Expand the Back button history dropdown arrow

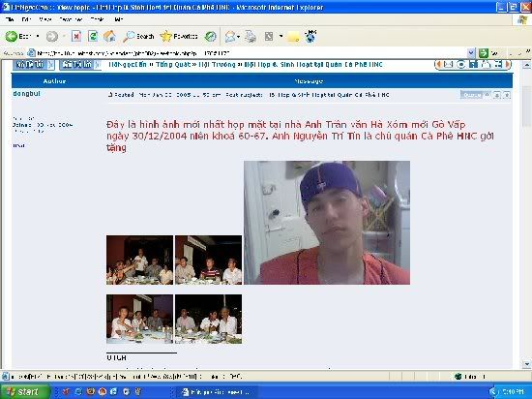tap(38, 36)
